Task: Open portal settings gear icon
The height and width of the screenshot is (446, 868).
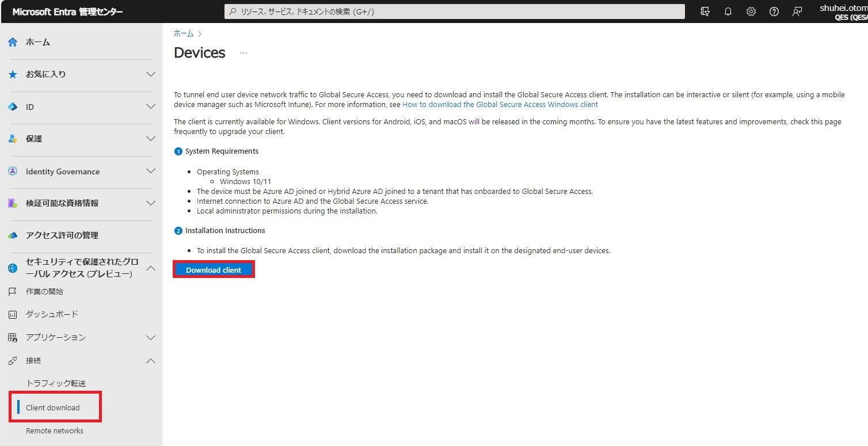Action: coord(751,12)
